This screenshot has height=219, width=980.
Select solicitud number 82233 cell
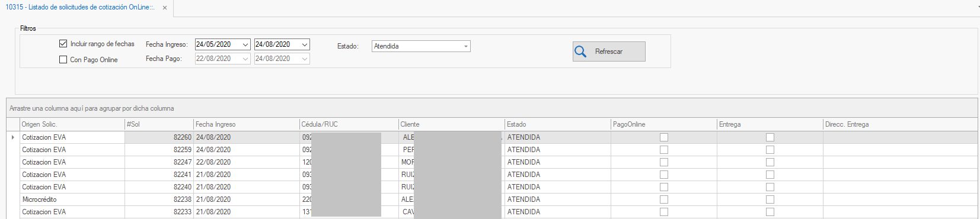tap(159, 212)
